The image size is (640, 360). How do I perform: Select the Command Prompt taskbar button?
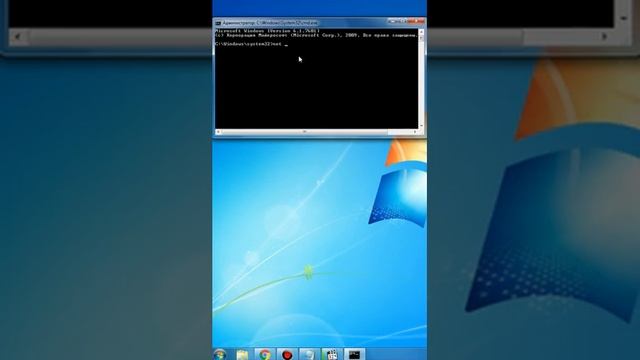pos(354,355)
